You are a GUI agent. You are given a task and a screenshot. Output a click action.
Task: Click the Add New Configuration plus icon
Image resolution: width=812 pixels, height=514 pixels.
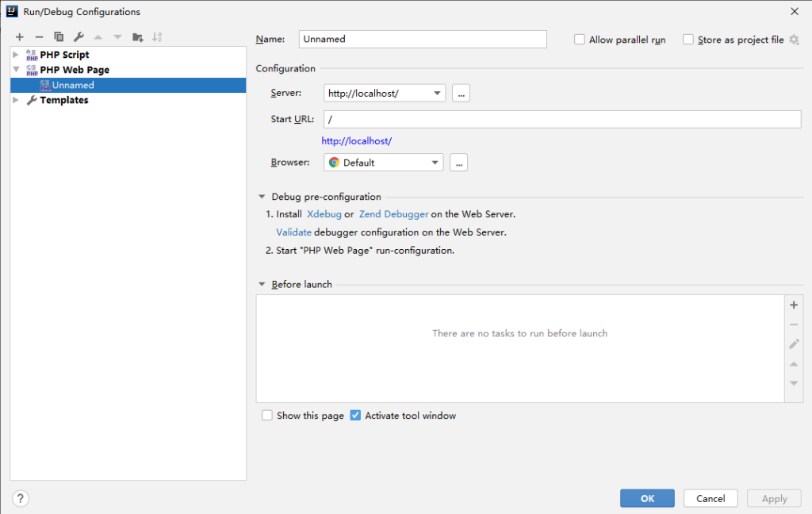tap(20, 37)
